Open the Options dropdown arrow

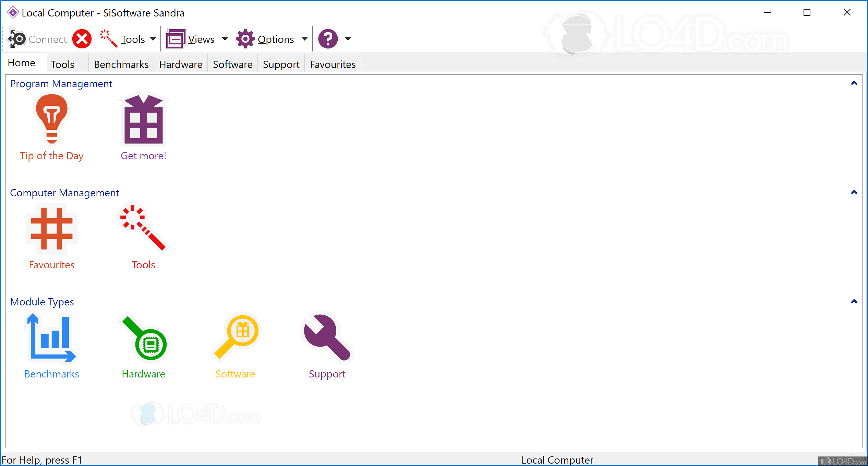pyautogui.click(x=304, y=39)
